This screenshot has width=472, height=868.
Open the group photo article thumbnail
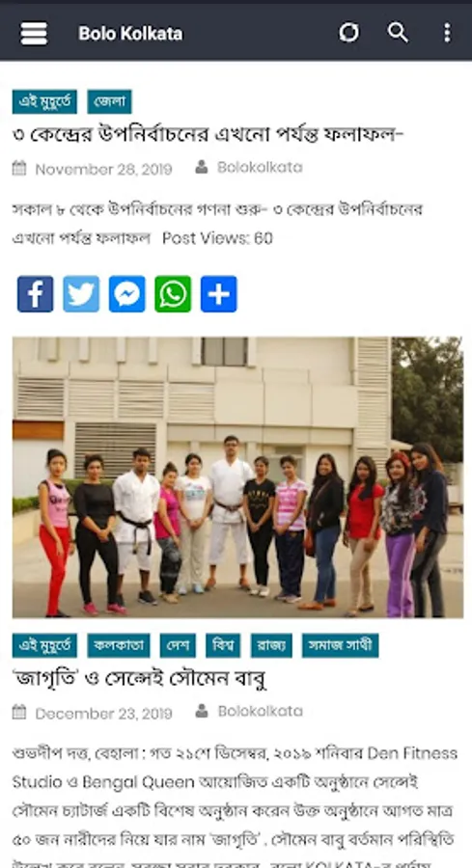(237, 477)
